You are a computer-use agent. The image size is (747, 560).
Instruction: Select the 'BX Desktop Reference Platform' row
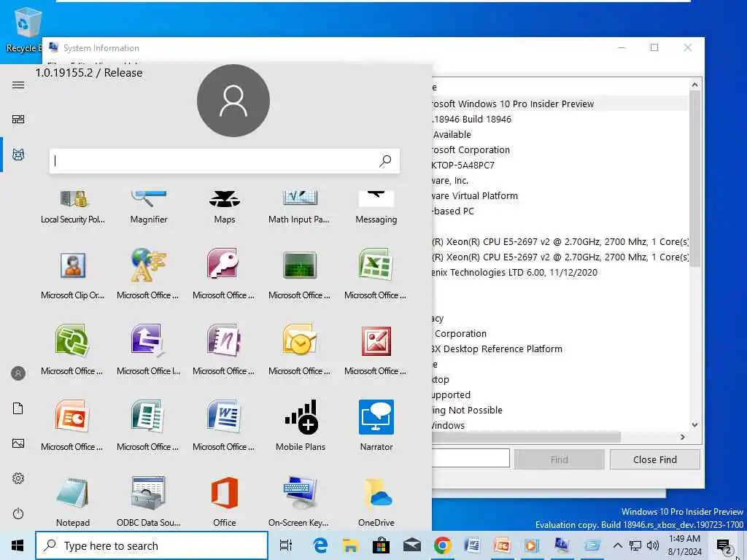[560, 349]
